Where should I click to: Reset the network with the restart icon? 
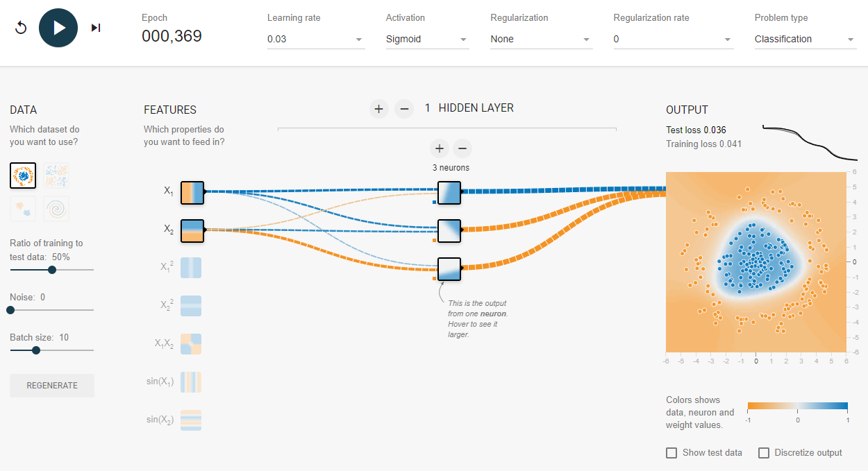tap(21, 28)
